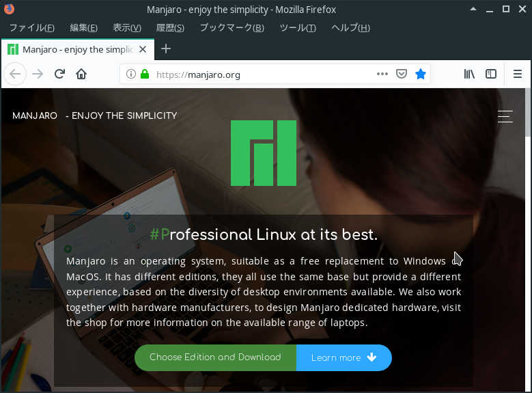Click the green padlock security icon
This screenshot has height=393, width=532.
(x=145, y=74)
